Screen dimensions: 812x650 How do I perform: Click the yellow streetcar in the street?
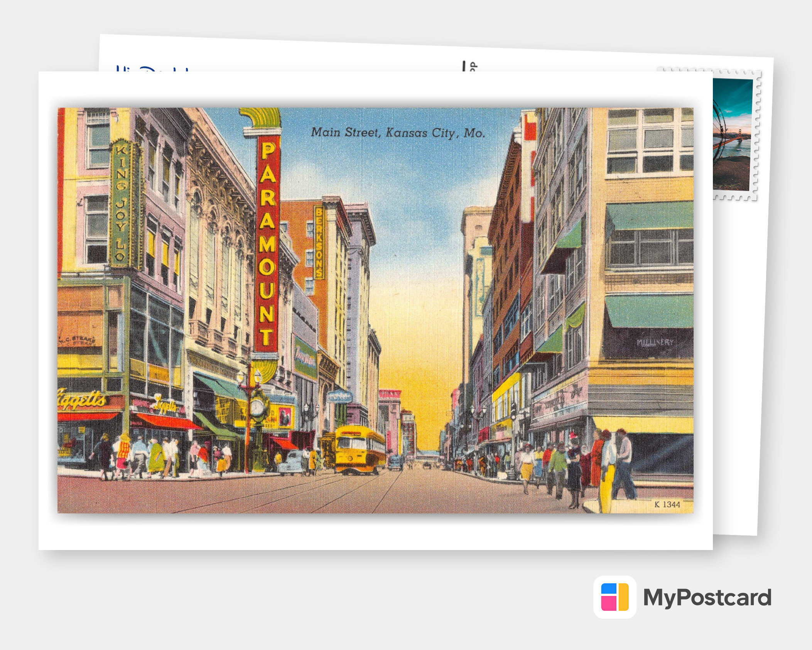point(360,449)
